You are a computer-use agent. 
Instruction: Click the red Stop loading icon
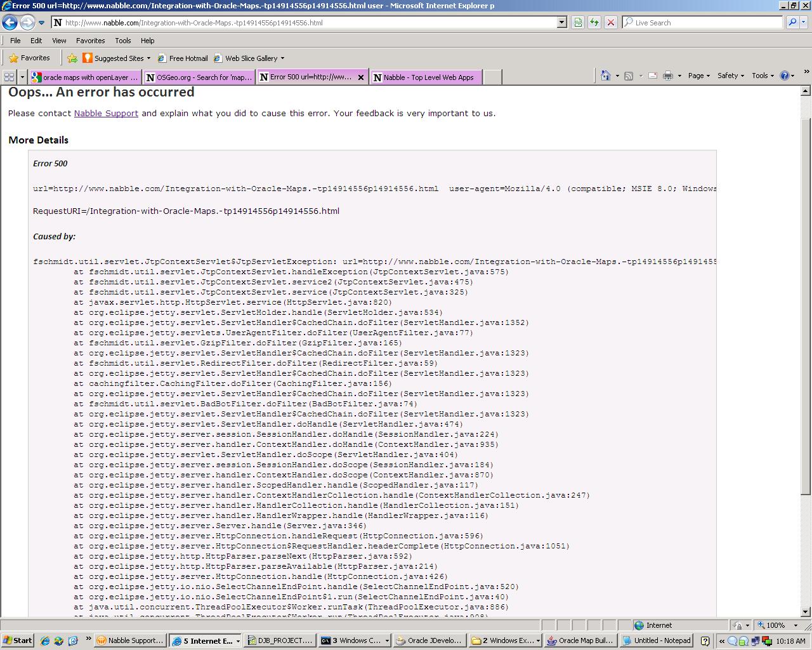coord(610,22)
